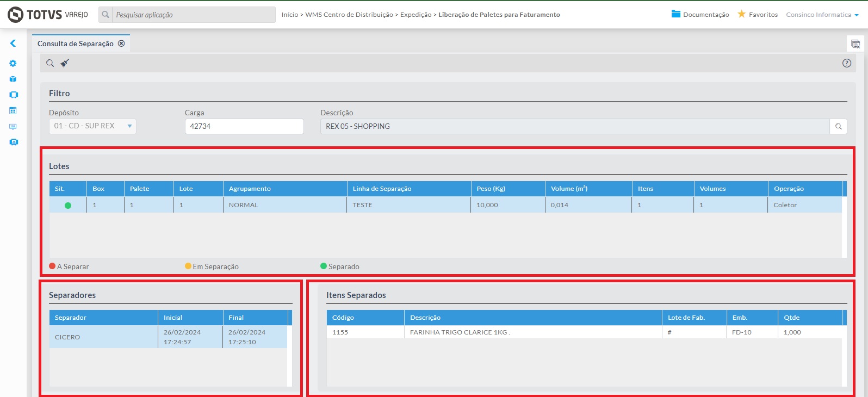This screenshot has height=397, width=868.
Task: Sort Lotes by Itens column header
Action: [x=663, y=189]
